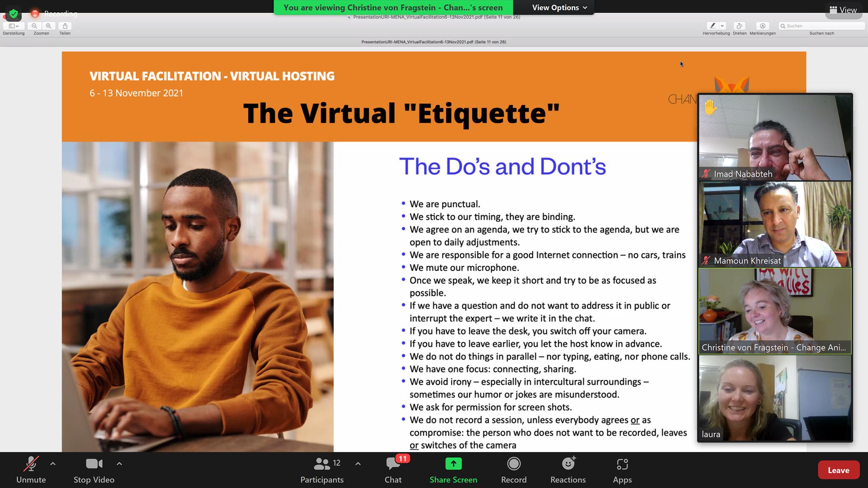
Task: Click muted mic icon beside Imad Nababteh
Action: 706,174
